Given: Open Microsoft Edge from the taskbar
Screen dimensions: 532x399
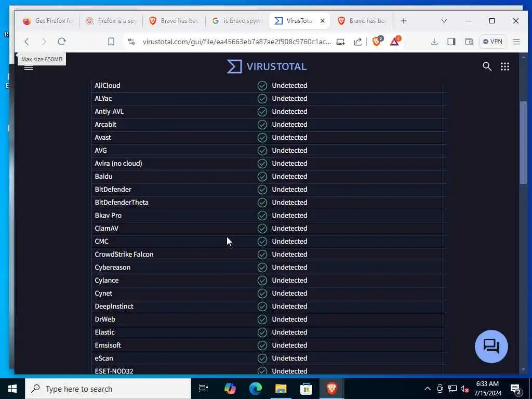Looking at the screenshot, I should pyautogui.click(x=256, y=389).
